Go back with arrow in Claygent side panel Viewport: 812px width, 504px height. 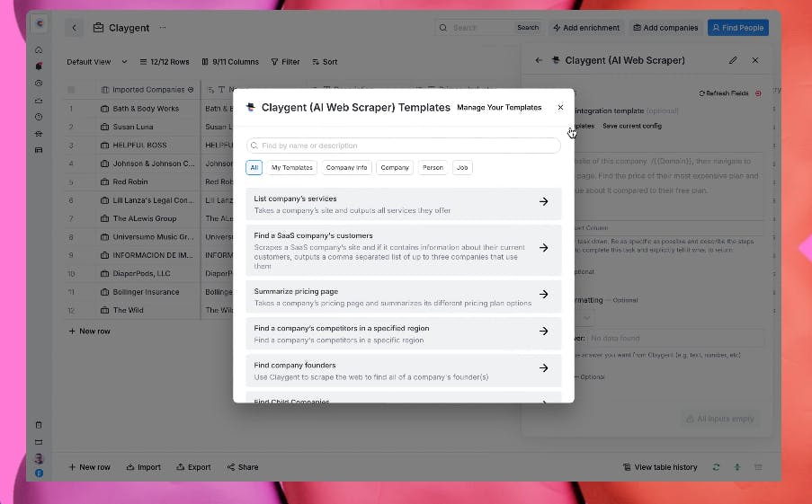[539, 60]
